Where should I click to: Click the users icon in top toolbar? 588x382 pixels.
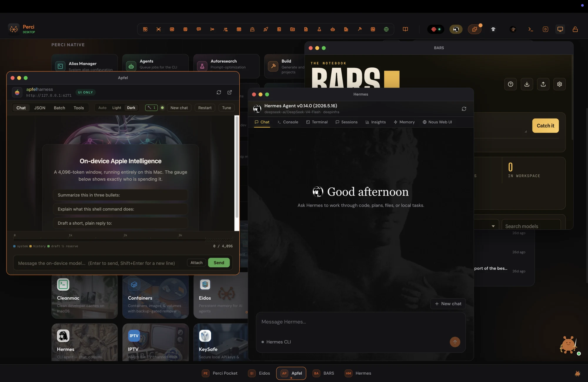[x=225, y=29]
